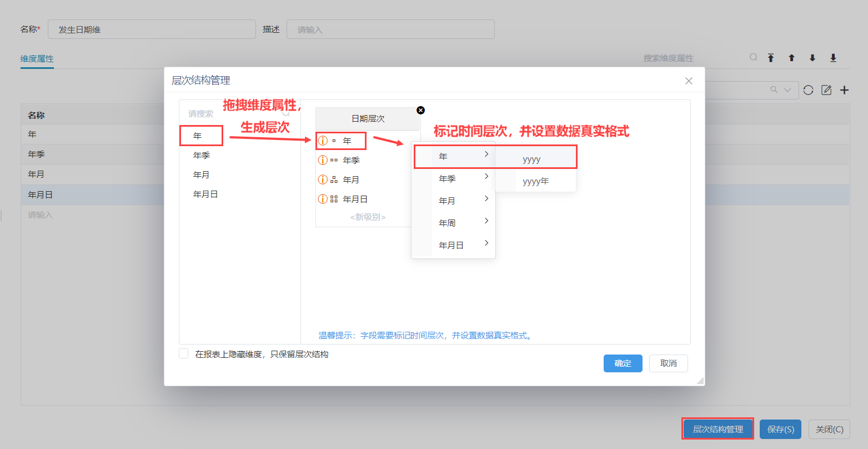Click the pencil edit icon
The image size is (868, 449).
click(826, 90)
